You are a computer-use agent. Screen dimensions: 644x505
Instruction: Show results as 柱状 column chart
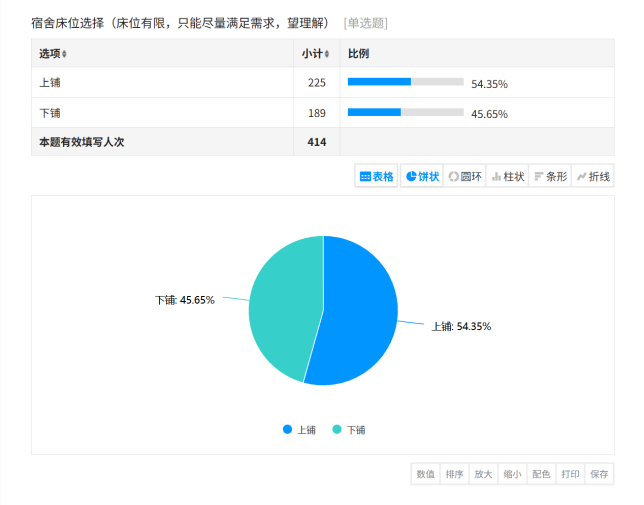coord(507,176)
